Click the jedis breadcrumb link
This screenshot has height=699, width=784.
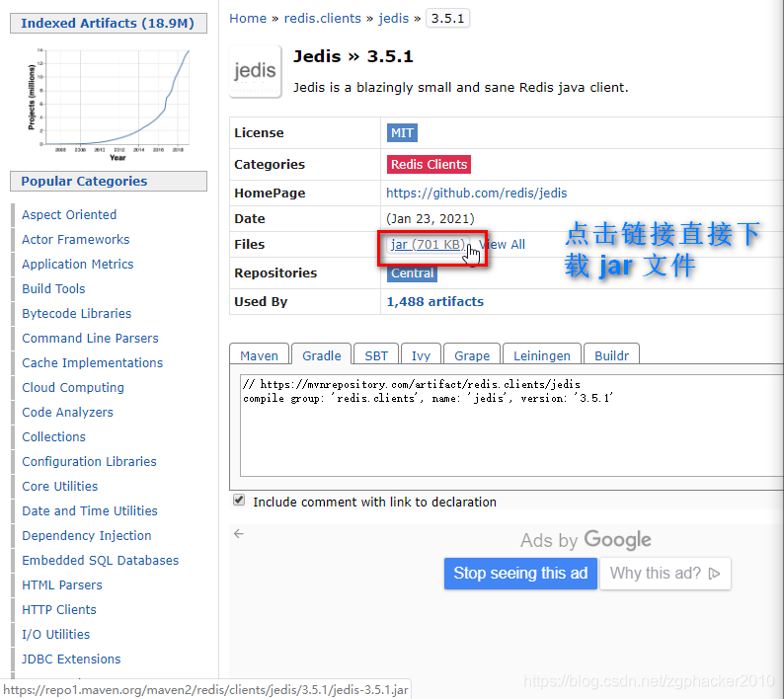coord(394,19)
